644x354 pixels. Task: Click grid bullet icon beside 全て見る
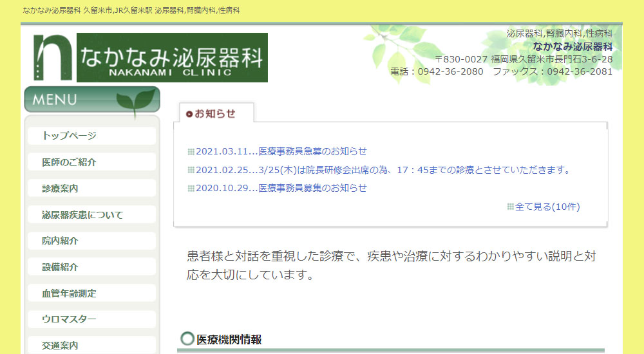coord(511,207)
